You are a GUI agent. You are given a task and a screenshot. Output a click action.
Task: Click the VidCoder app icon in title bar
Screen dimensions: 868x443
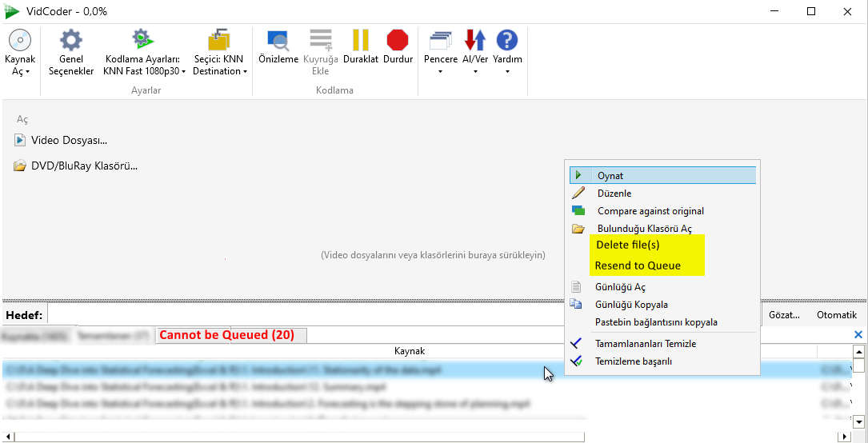[x=12, y=11]
